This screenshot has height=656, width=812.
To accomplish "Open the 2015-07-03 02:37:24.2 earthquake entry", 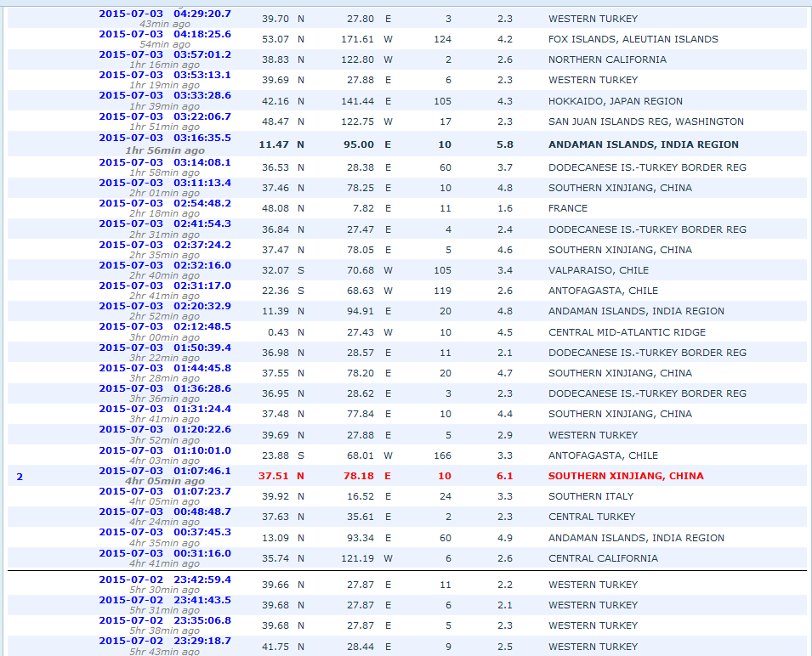I will point(165,246).
